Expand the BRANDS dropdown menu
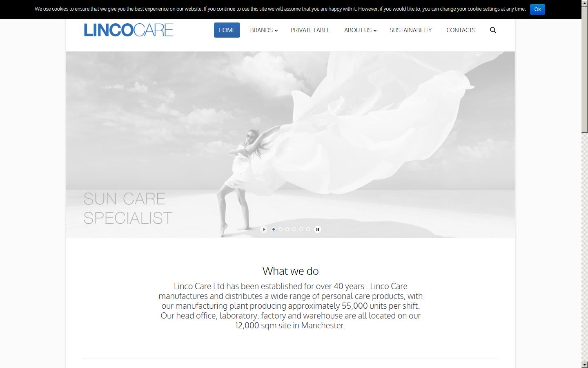The height and width of the screenshot is (368, 588). [261, 30]
